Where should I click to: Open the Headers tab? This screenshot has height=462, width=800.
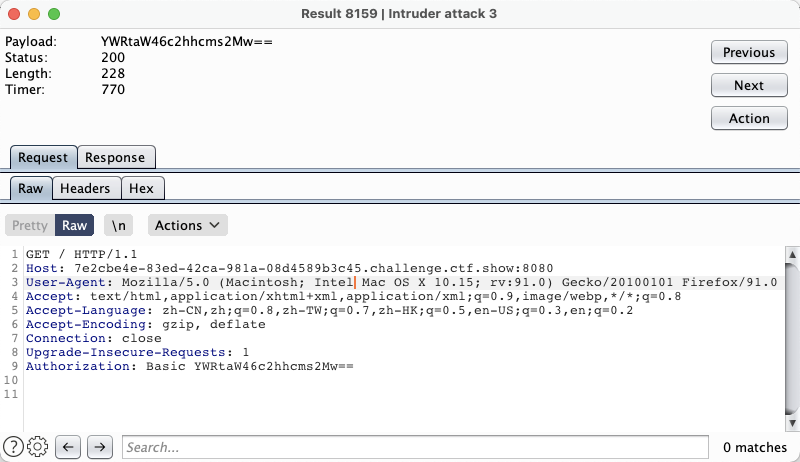point(85,188)
